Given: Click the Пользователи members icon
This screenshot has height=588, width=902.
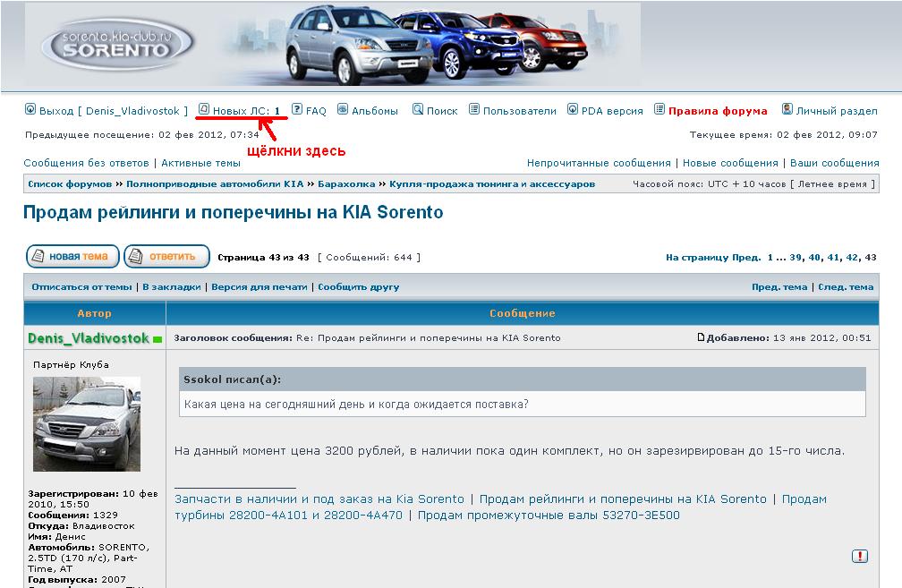Looking at the screenshot, I should [474, 109].
